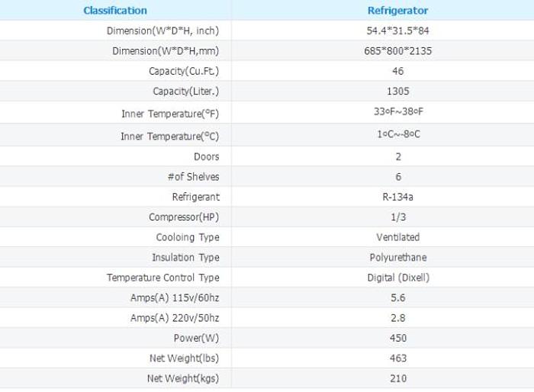Click the Doors row label
Viewport: 534px width, 392px height.
pyautogui.click(x=207, y=157)
